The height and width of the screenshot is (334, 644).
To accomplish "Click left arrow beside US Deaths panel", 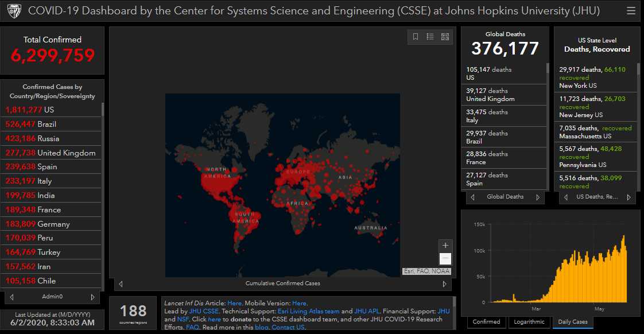I will coord(567,197).
